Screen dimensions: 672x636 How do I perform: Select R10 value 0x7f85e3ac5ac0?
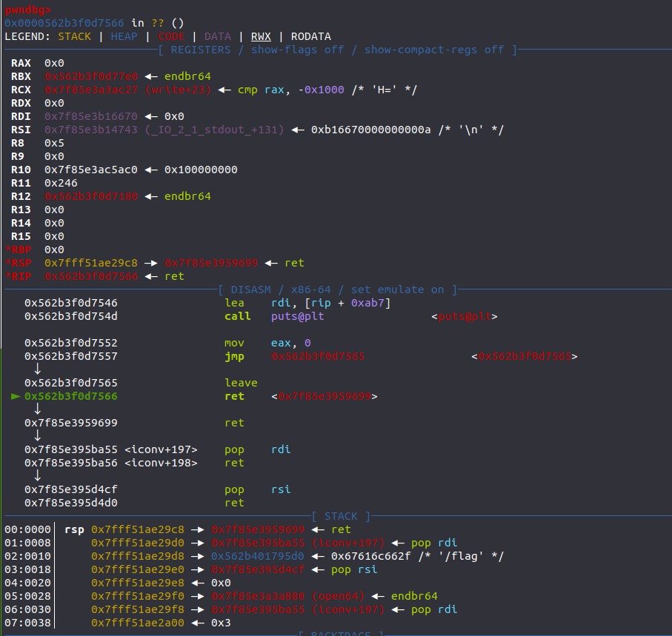(91, 170)
